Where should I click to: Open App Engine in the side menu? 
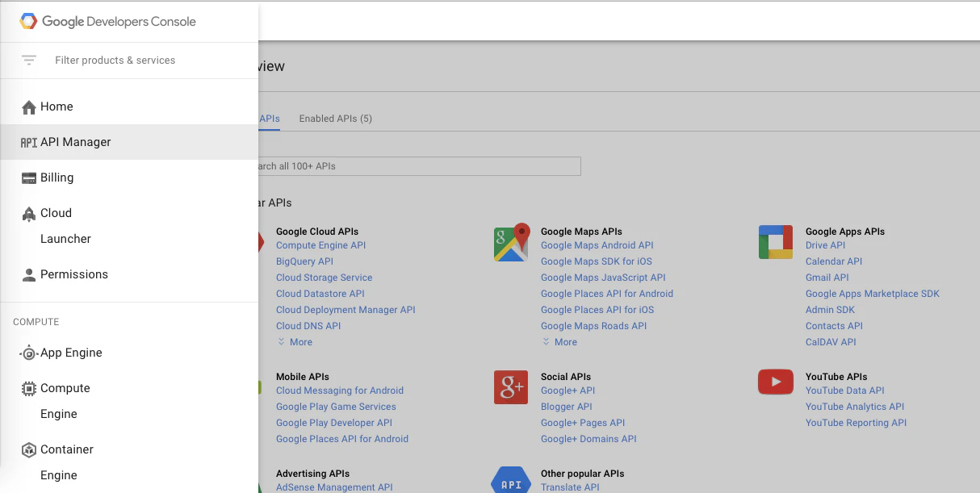tap(129, 353)
